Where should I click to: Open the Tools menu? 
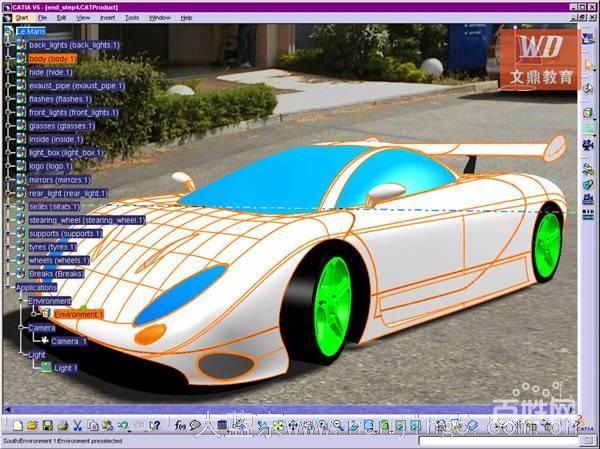click(132, 18)
